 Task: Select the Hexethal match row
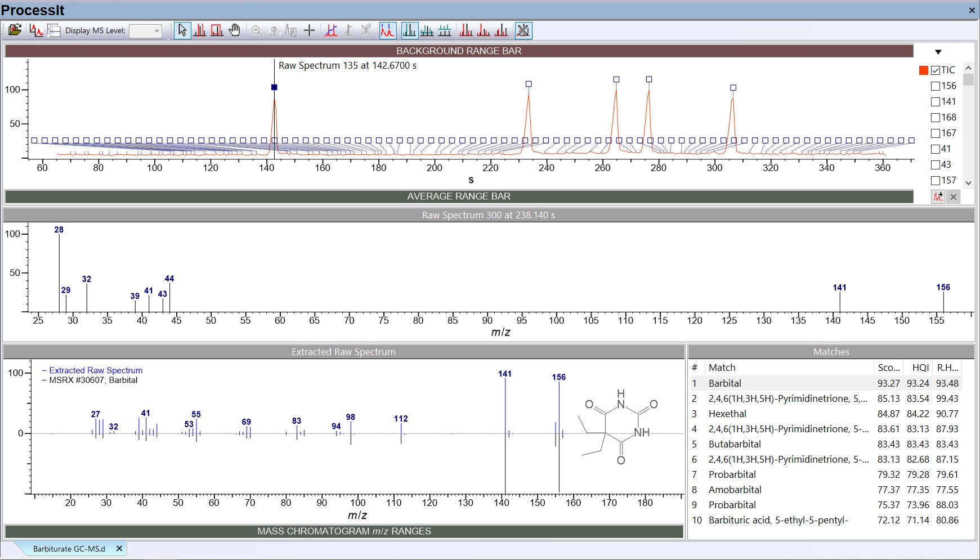727,414
